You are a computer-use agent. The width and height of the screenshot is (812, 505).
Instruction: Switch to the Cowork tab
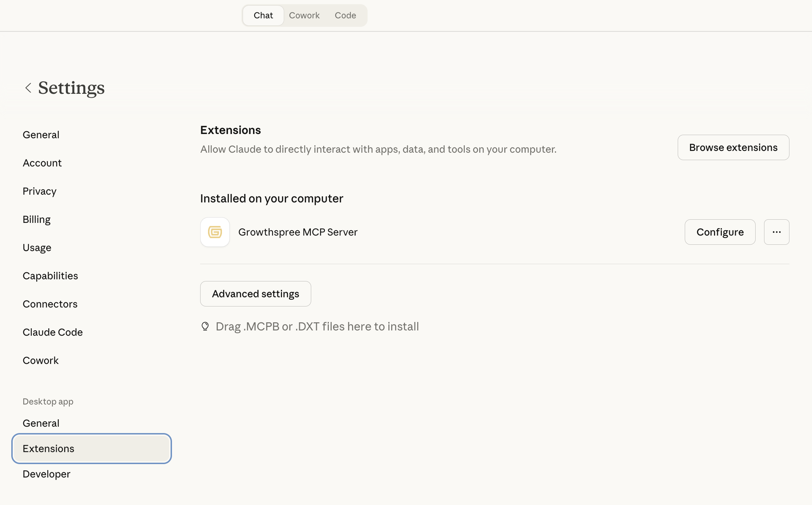(304, 15)
